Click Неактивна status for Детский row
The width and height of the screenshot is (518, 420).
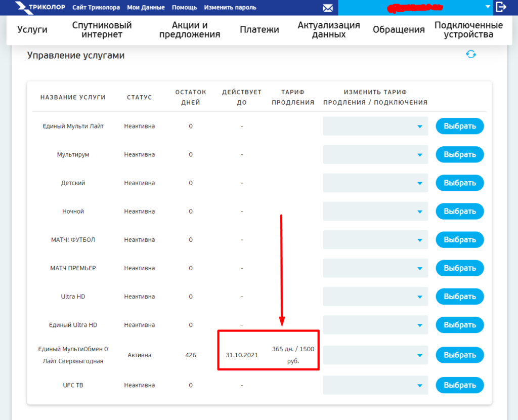(140, 183)
